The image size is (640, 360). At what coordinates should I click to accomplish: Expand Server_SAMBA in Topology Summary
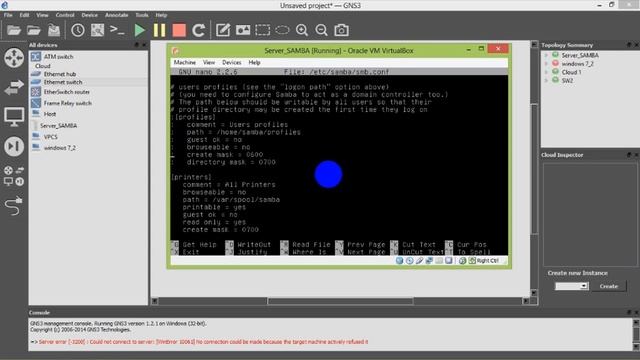[546, 55]
